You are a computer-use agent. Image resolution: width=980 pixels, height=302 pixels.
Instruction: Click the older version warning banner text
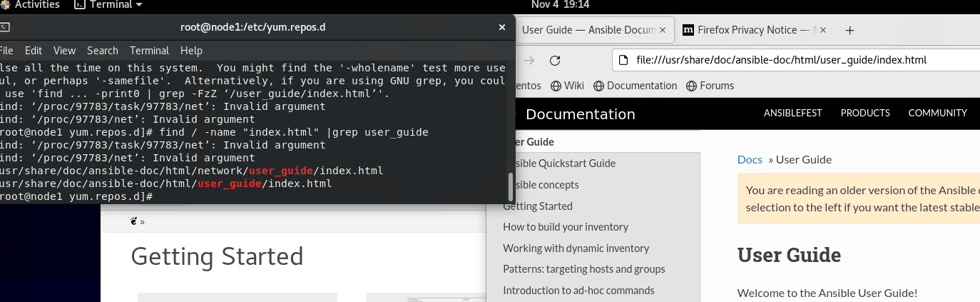click(x=863, y=199)
